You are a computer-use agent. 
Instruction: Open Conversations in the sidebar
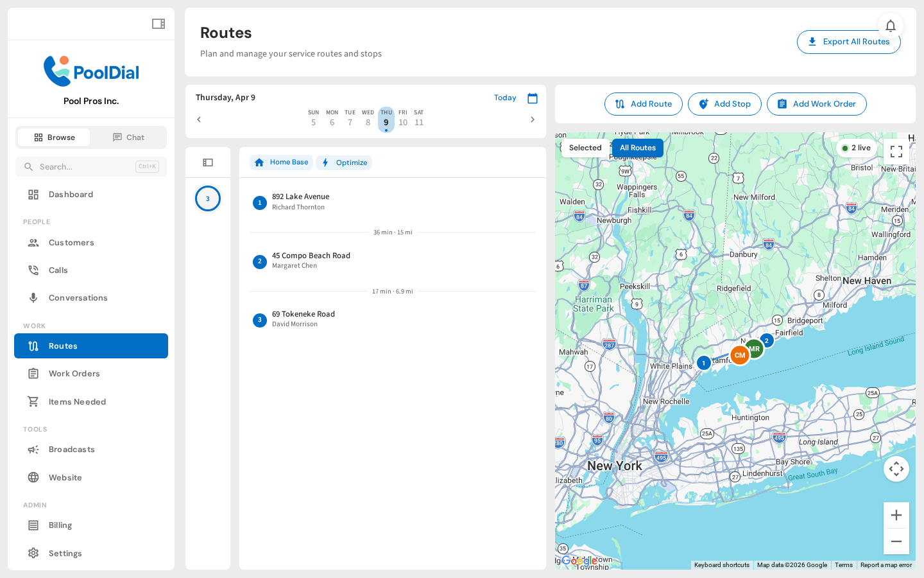78,297
